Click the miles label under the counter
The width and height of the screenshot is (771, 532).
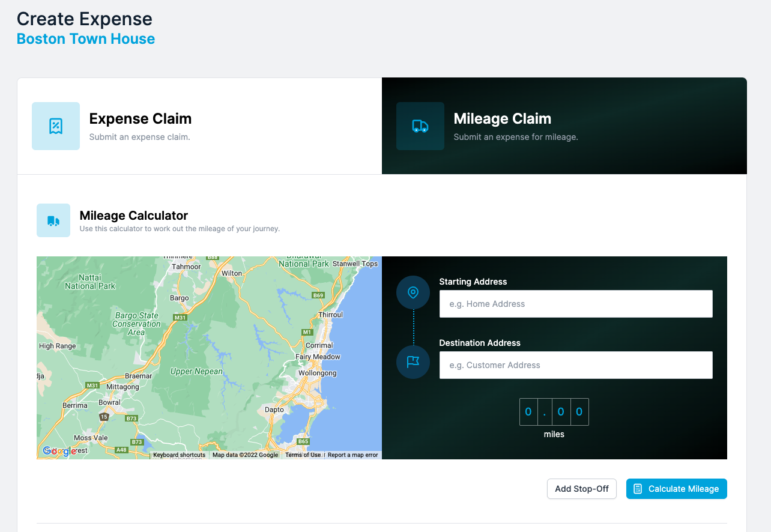coord(554,434)
